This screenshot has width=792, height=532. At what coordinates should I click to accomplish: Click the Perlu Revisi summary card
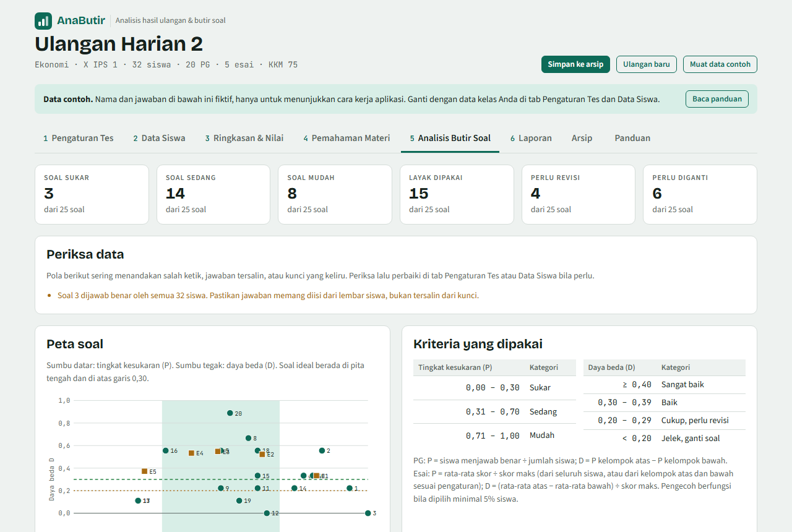point(579,194)
